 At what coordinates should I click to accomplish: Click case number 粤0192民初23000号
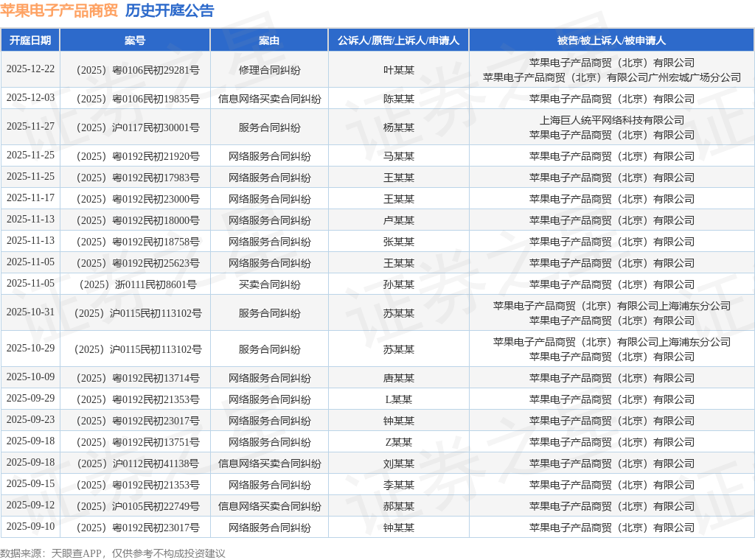pyautogui.click(x=138, y=199)
